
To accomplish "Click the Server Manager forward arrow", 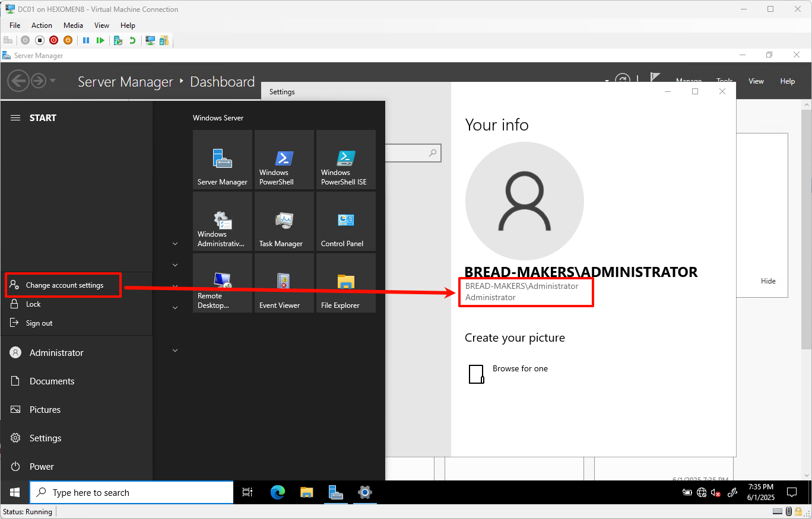I will tap(39, 81).
